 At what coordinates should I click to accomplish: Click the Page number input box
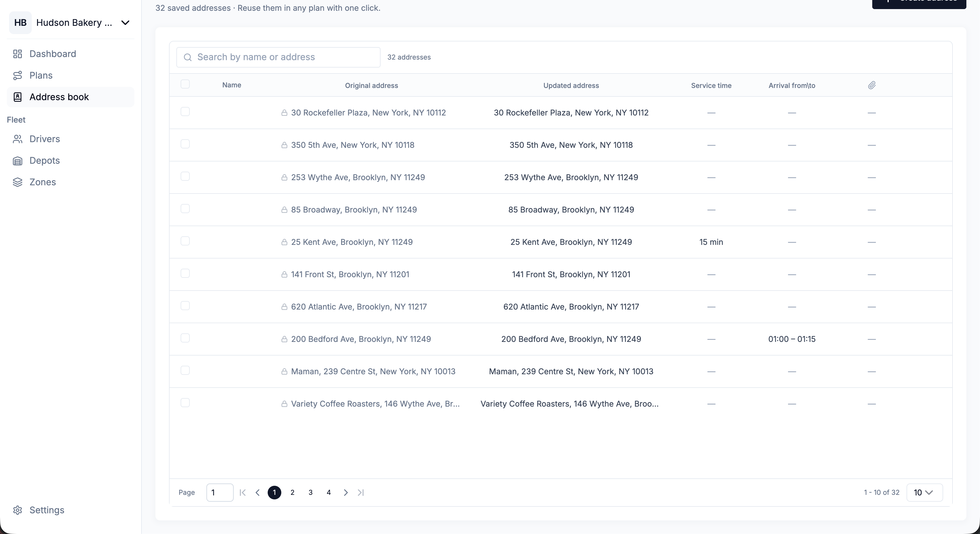[x=219, y=493]
